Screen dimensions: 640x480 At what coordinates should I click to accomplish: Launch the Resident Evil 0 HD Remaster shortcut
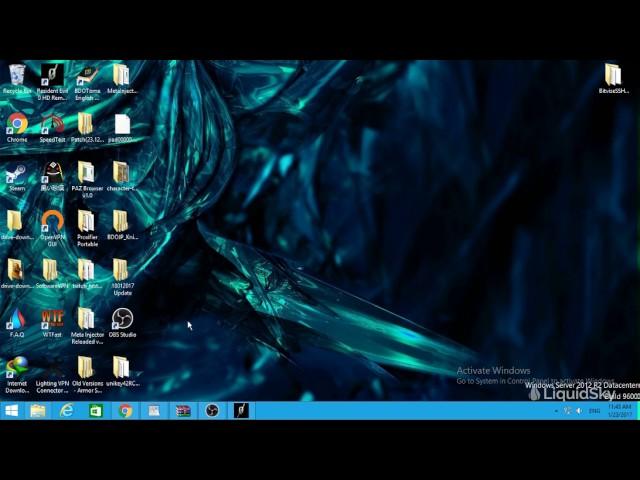[52, 83]
